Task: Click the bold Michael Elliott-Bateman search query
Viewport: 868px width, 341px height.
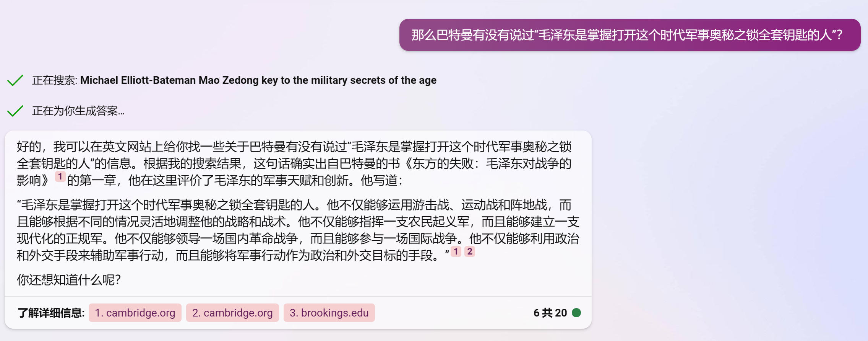Action: 258,80
